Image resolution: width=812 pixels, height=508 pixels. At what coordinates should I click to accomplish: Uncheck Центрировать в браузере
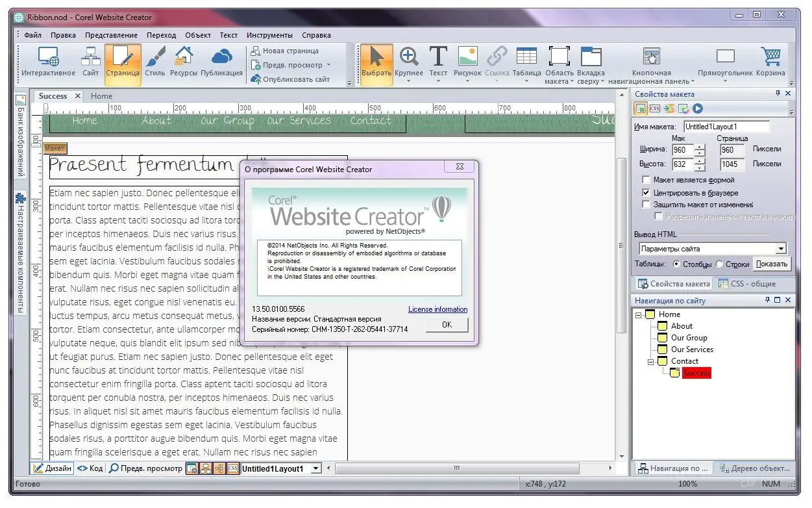tap(646, 193)
